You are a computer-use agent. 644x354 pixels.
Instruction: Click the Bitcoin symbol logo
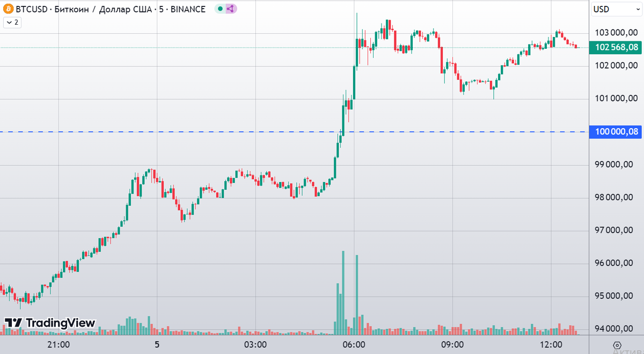click(8, 9)
